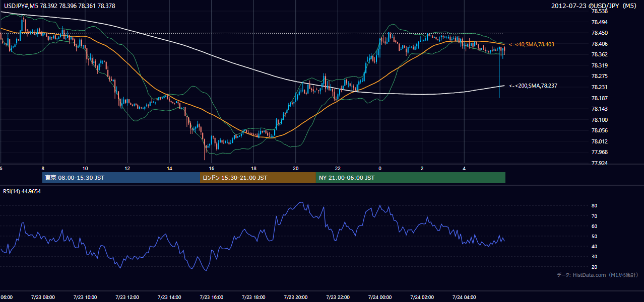
Task: Click the RSI scale value 80
Action: [594, 206]
